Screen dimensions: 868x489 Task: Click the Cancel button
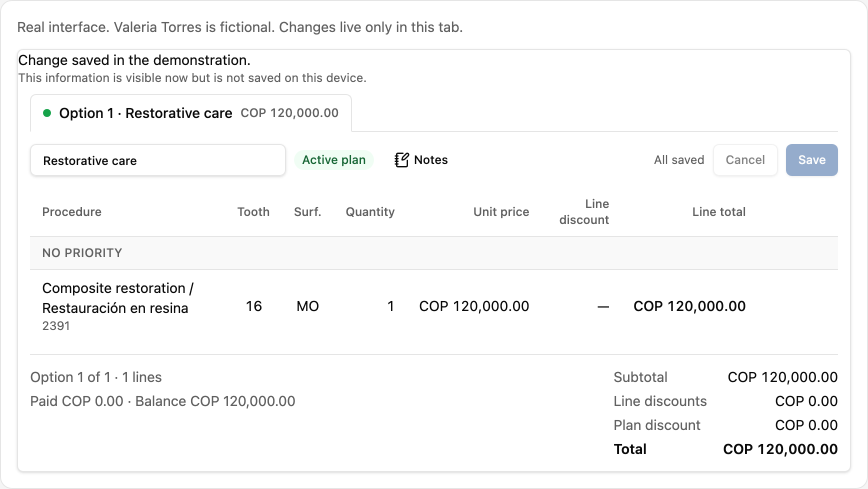(x=745, y=160)
